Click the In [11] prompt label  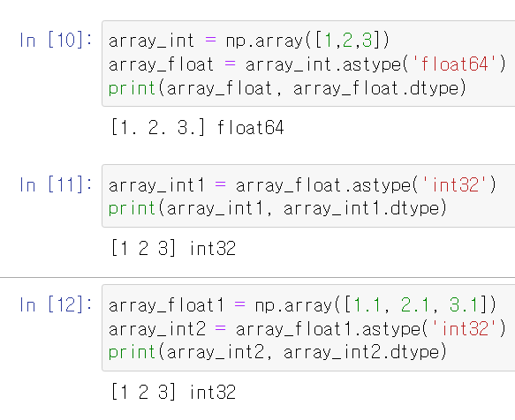[56, 184]
